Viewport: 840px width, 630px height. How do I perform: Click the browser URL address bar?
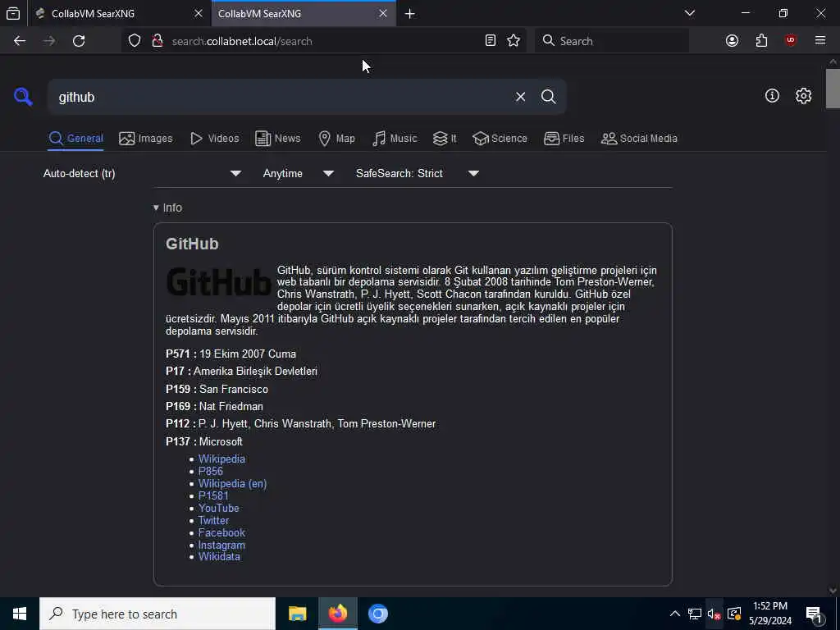[x=324, y=41]
